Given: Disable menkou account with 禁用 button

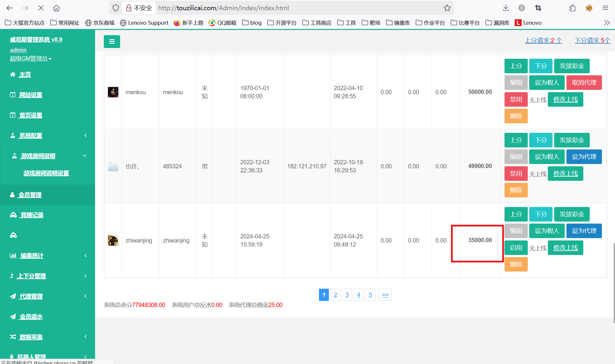Looking at the screenshot, I should [516, 99].
